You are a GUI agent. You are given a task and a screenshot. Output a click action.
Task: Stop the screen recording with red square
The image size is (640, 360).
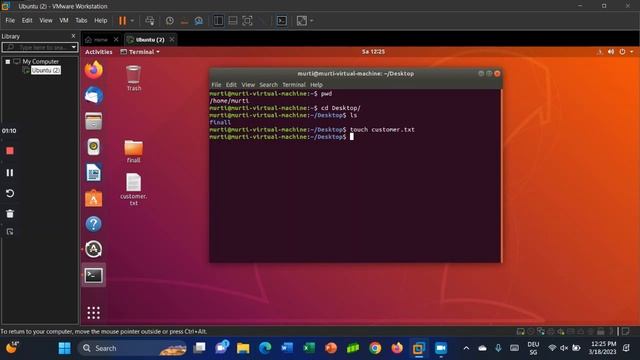[x=10, y=151]
